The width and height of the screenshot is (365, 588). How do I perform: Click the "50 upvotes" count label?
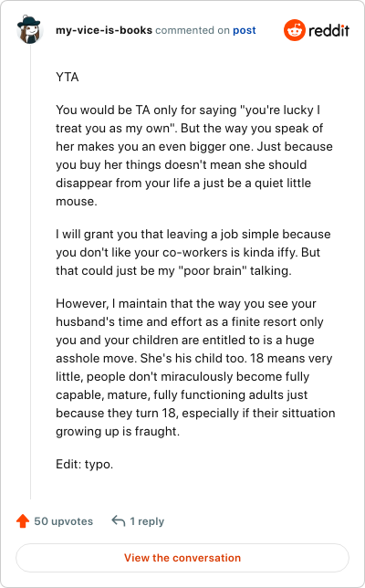pyautogui.click(x=63, y=521)
